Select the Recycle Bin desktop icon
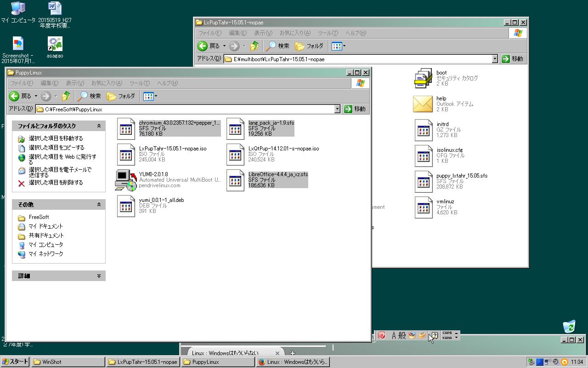 (569, 326)
